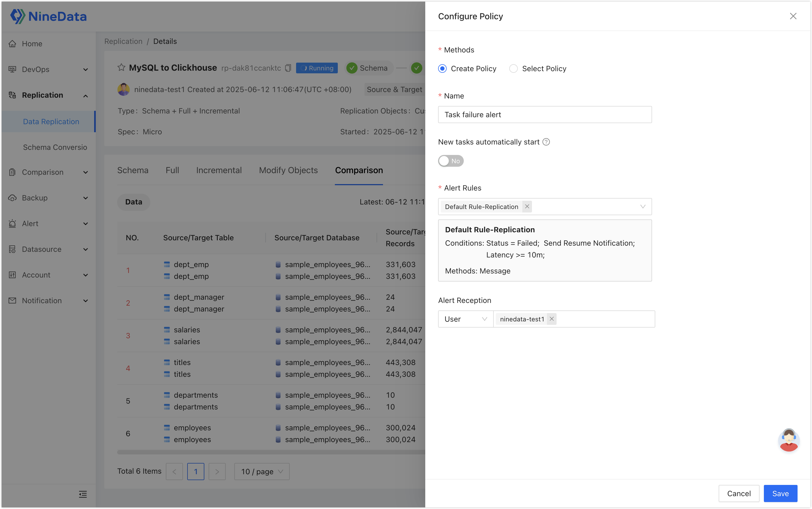Click the salaries source table icon
This screenshot has height=509, width=812.
[x=167, y=330]
